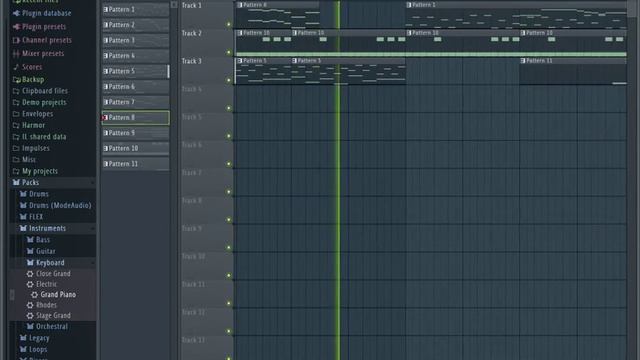Open the Legacy pack folder

(39, 338)
